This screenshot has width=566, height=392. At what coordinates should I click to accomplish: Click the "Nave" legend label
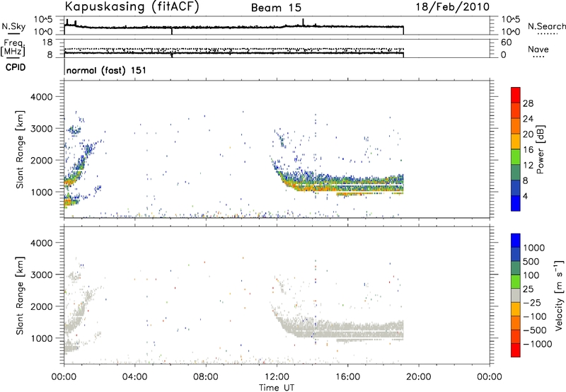click(x=538, y=50)
